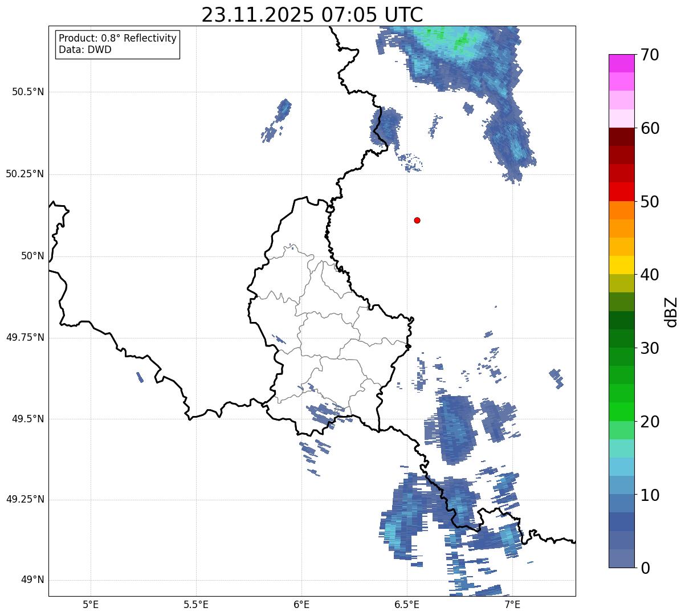Click the colorbar tick label 60
This screenshot has height=616, width=685.
[x=650, y=128]
